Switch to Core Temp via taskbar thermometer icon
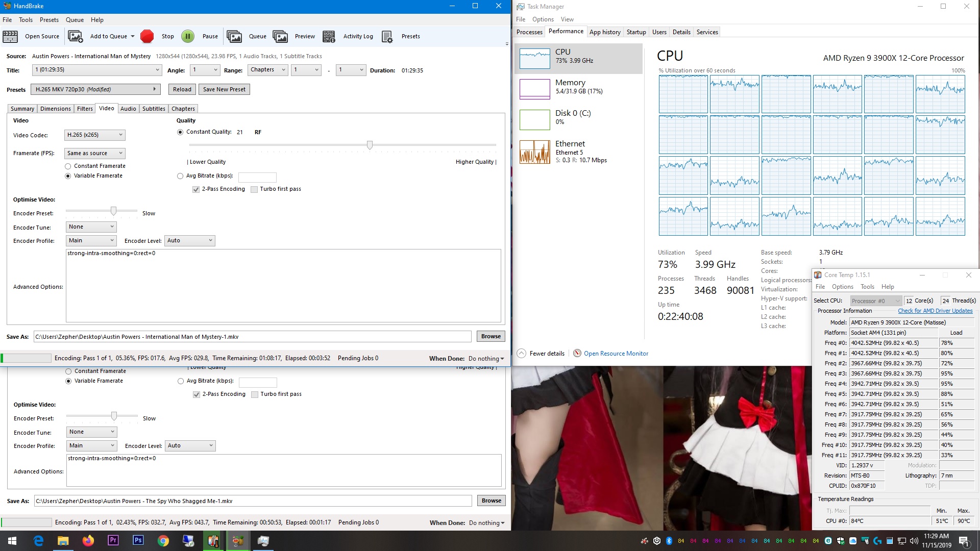Image resolution: width=980 pixels, height=551 pixels. pos(213,541)
